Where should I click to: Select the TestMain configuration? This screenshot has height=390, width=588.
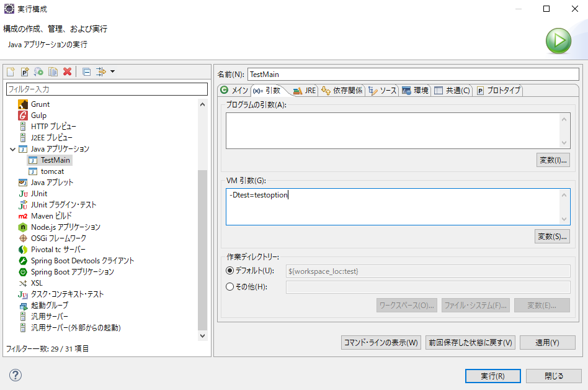coord(55,160)
